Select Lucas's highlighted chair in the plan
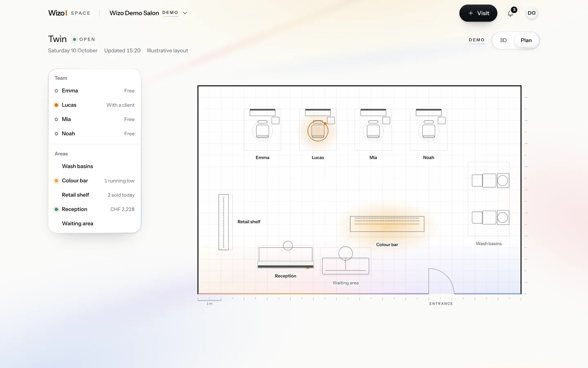The height and width of the screenshot is (368, 588). [x=318, y=131]
